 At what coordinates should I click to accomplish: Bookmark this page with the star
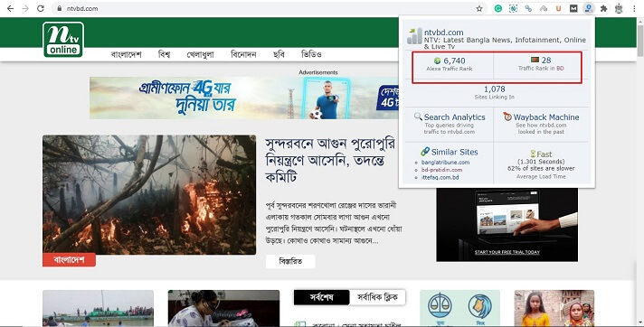pos(479,8)
